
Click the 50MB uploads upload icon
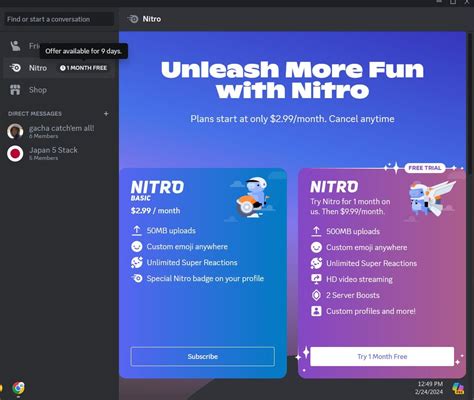pos(136,230)
